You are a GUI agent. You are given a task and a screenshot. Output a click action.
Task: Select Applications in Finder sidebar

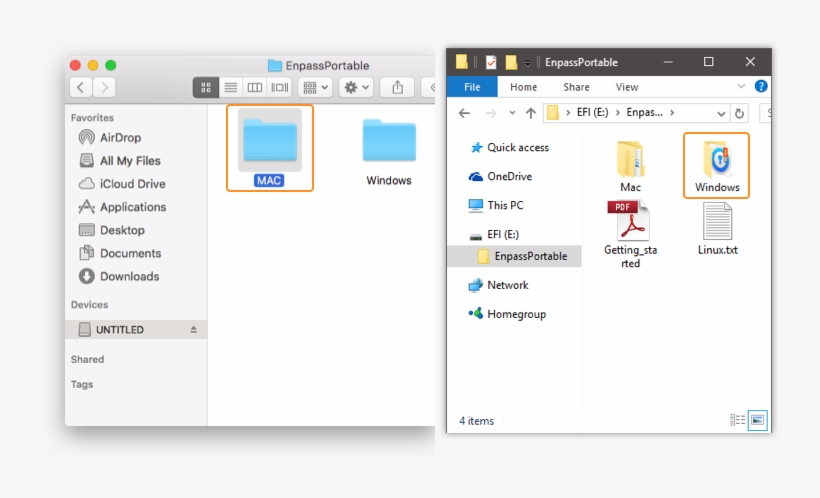pyautogui.click(x=132, y=207)
